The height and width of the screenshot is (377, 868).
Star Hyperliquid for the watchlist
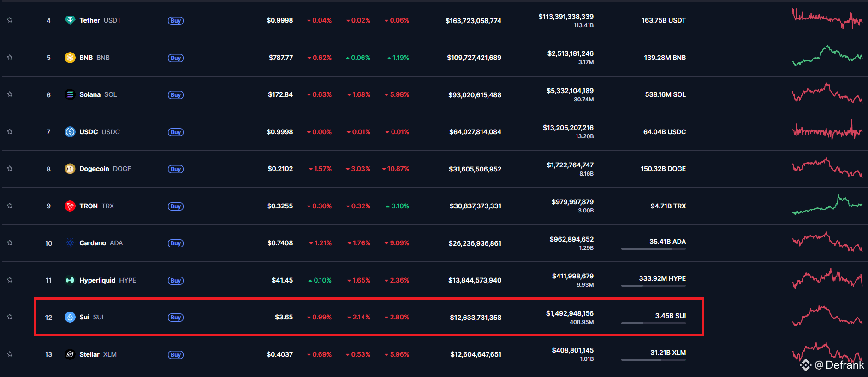(x=10, y=280)
